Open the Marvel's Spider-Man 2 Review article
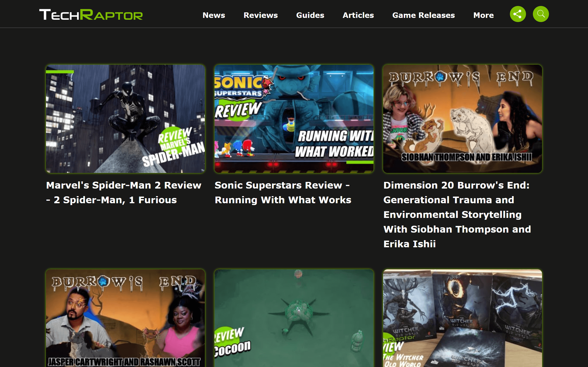 coord(124,192)
